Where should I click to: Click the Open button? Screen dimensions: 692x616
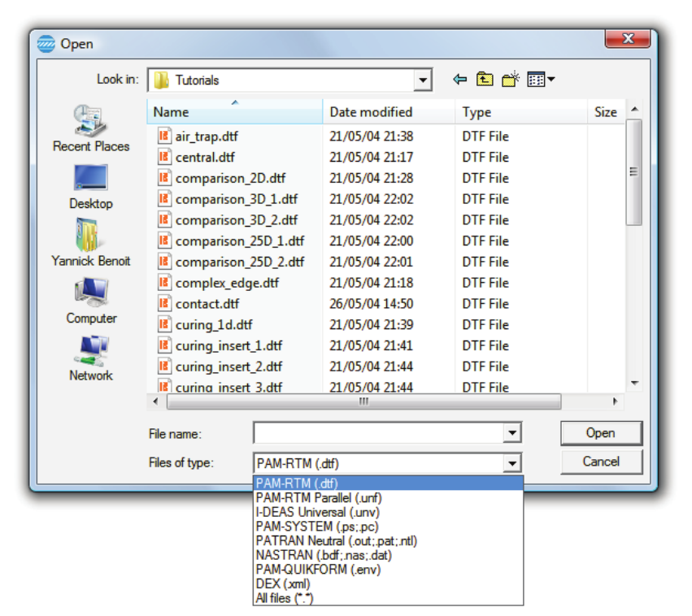point(601,433)
